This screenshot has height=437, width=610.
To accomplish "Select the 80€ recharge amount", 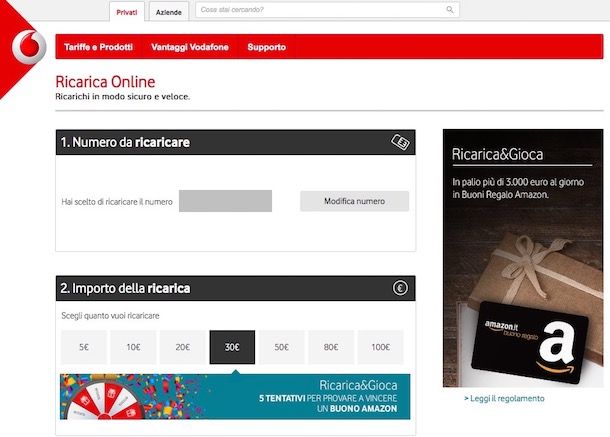I will pos(331,347).
